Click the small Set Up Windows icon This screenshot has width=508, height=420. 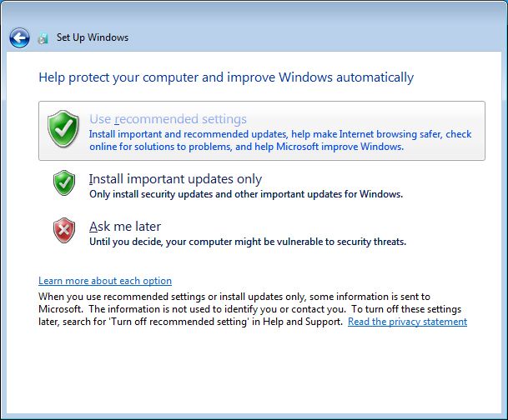tap(43, 38)
